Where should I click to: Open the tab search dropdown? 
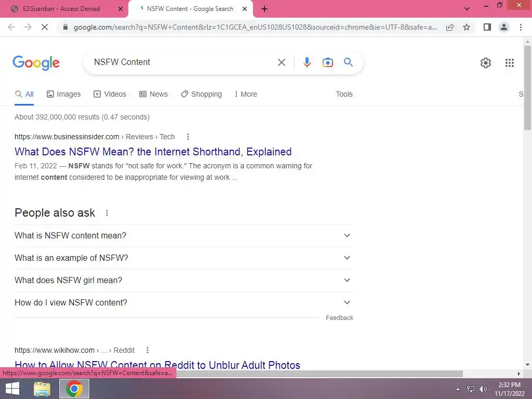467,9
